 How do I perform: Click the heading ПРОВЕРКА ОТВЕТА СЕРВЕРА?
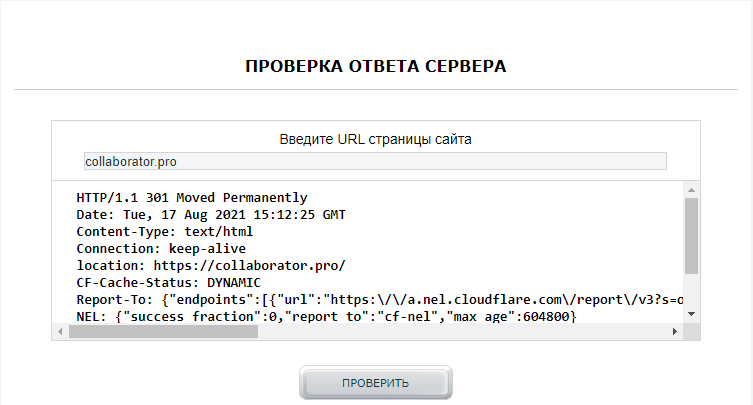tap(376, 67)
